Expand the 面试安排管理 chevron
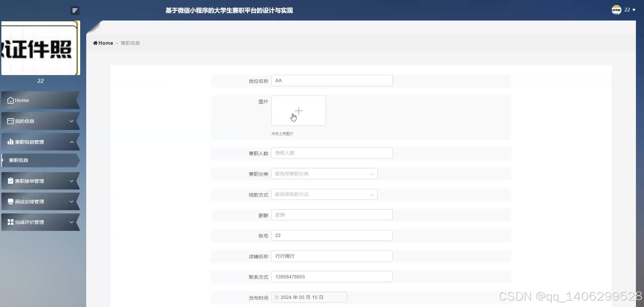 pyautogui.click(x=71, y=202)
